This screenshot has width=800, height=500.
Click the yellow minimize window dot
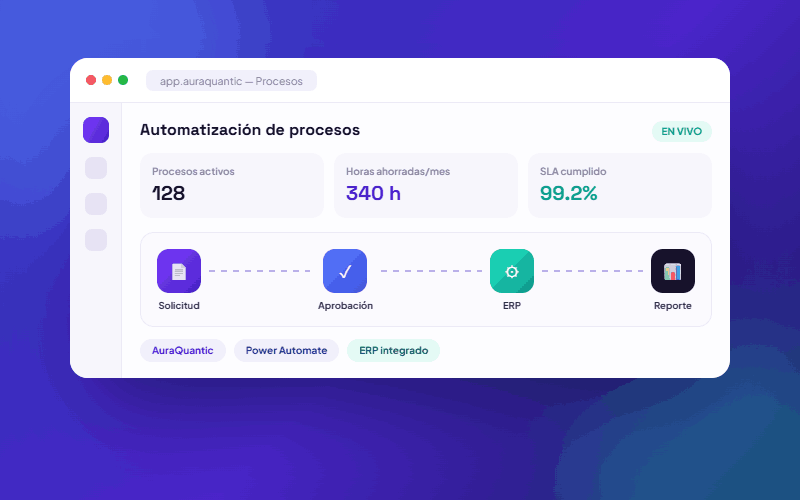coord(107,80)
